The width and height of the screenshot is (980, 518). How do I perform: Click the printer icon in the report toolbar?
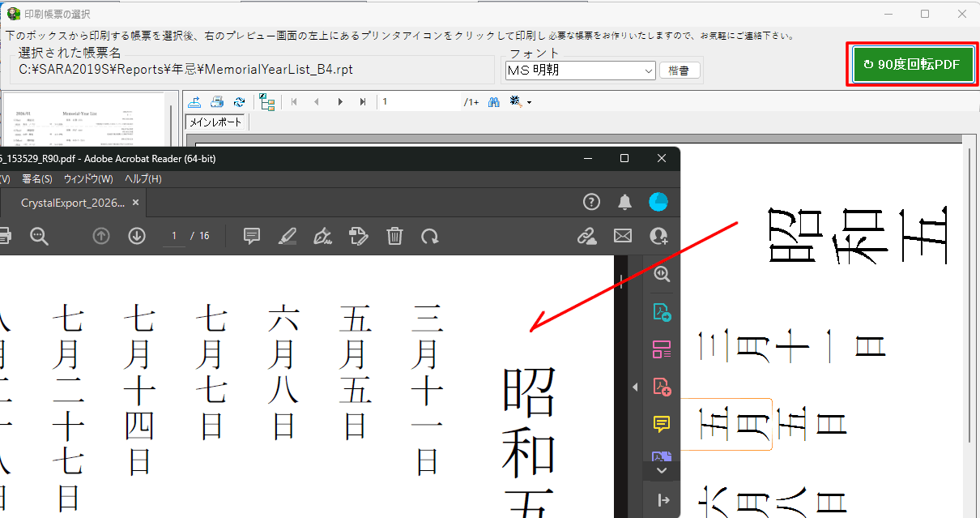pyautogui.click(x=217, y=101)
